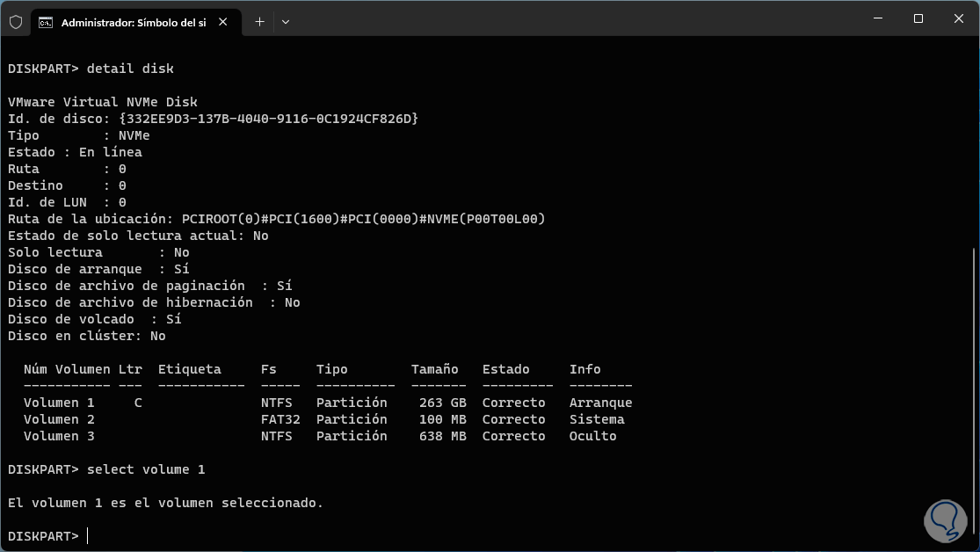The image size is (980, 552).
Task: Click the Volumen 1 row label
Action: [59, 403]
